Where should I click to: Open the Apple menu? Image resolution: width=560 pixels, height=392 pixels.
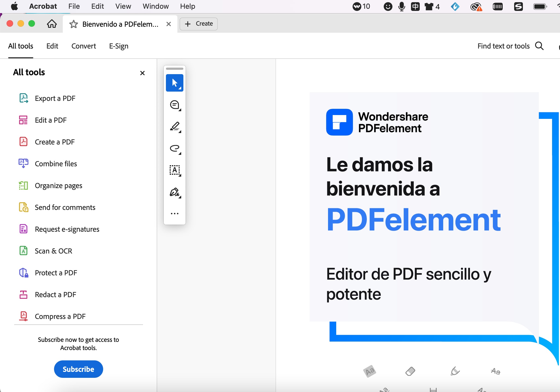(x=14, y=6)
